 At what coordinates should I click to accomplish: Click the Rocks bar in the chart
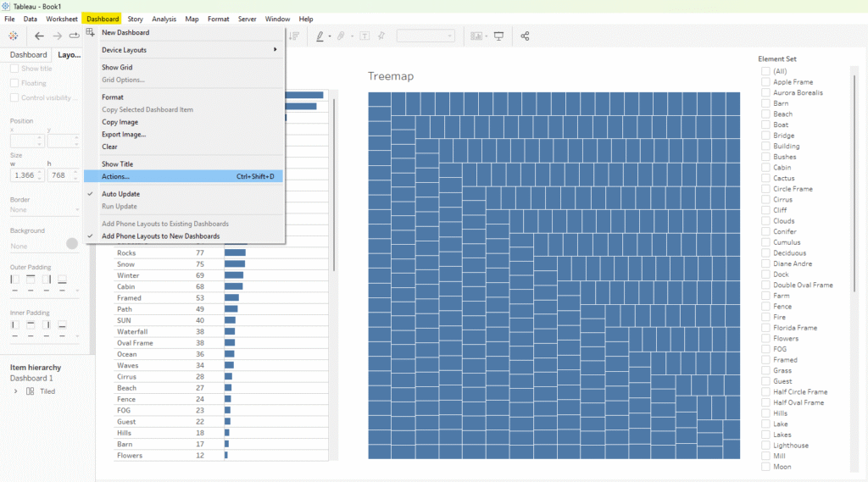click(235, 253)
